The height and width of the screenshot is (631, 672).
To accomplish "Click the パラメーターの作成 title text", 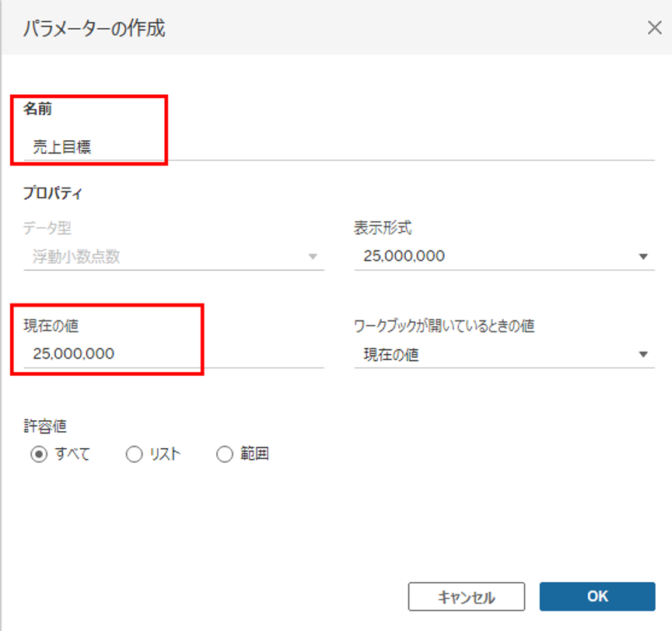I will click(94, 28).
